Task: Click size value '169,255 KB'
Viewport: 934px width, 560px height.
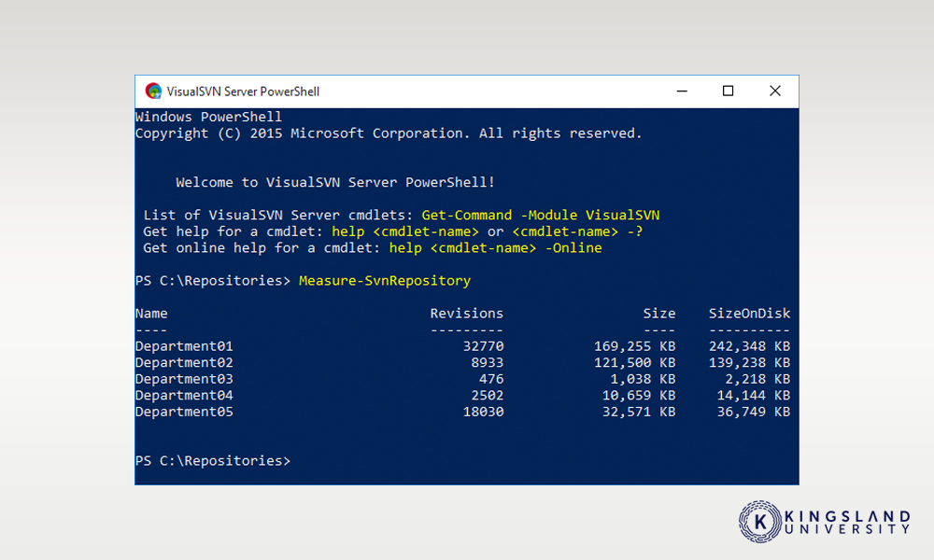Action: point(634,346)
